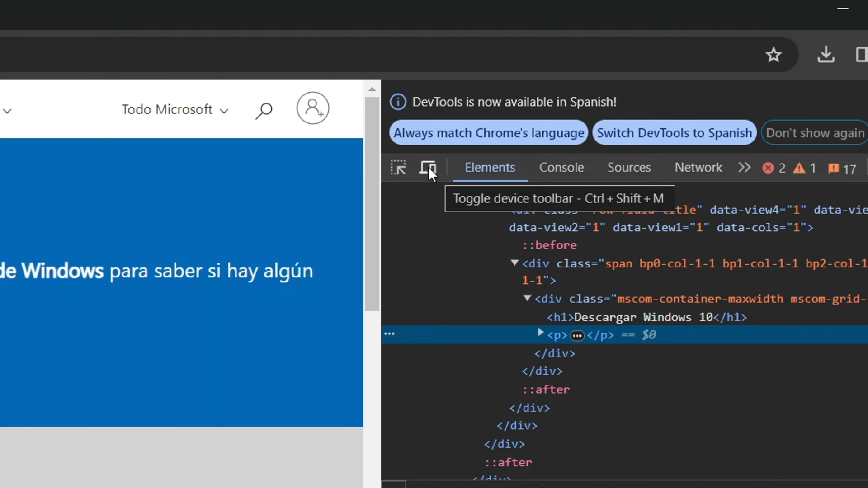This screenshot has width=868, height=488.
Task: Select the h1 Descargar Windows 10 element
Action: point(646,317)
